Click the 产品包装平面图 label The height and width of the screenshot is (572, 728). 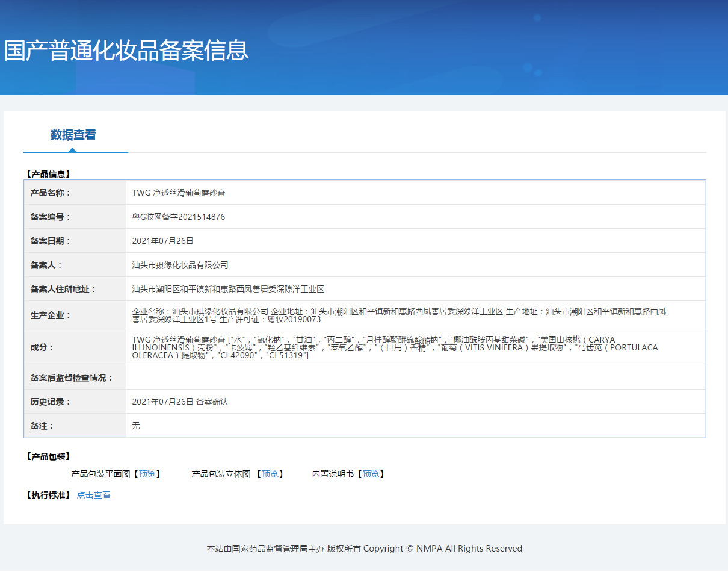[100, 474]
